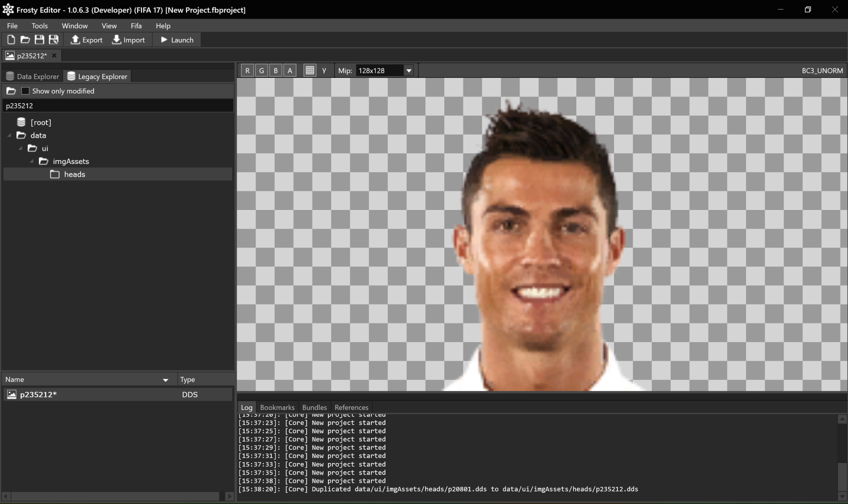Screen dimensions: 848x504
Task: Close the p235212 editor tab
Action: click(54, 55)
